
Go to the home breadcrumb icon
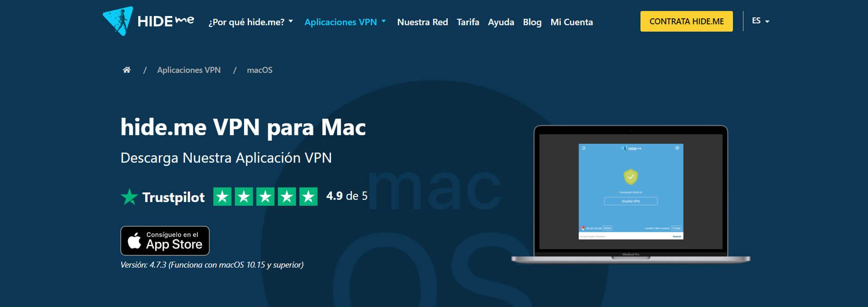(x=127, y=70)
